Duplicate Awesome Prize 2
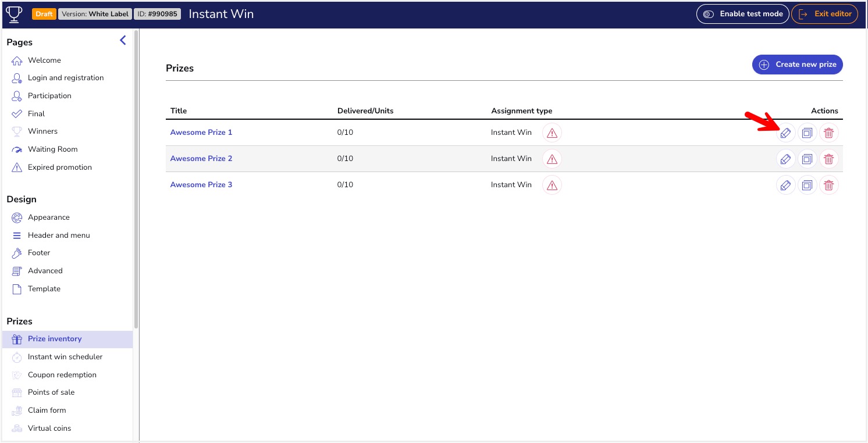The height and width of the screenshot is (443, 868). 807,159
